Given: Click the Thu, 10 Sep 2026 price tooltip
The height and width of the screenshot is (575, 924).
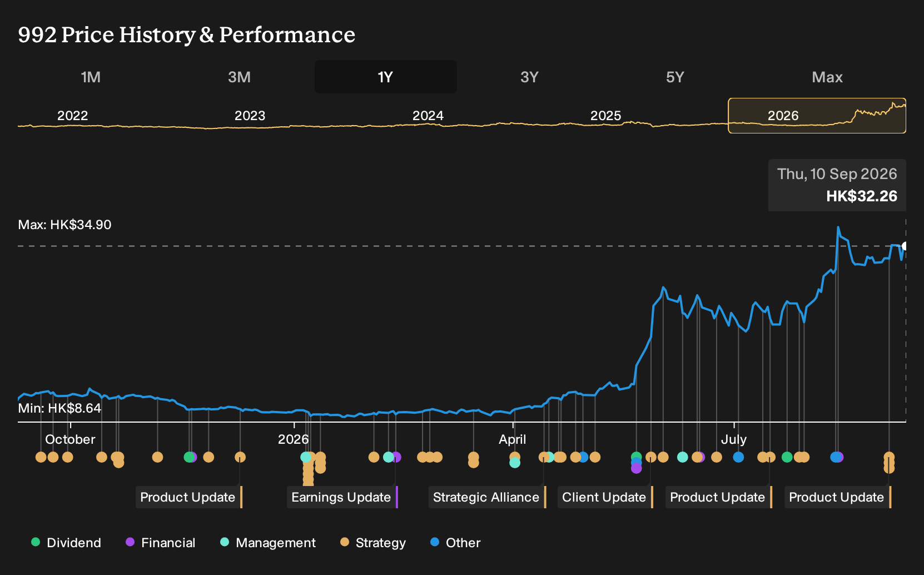Looking at the screenshot, I should pyautogui.click(x=837, y=185).
